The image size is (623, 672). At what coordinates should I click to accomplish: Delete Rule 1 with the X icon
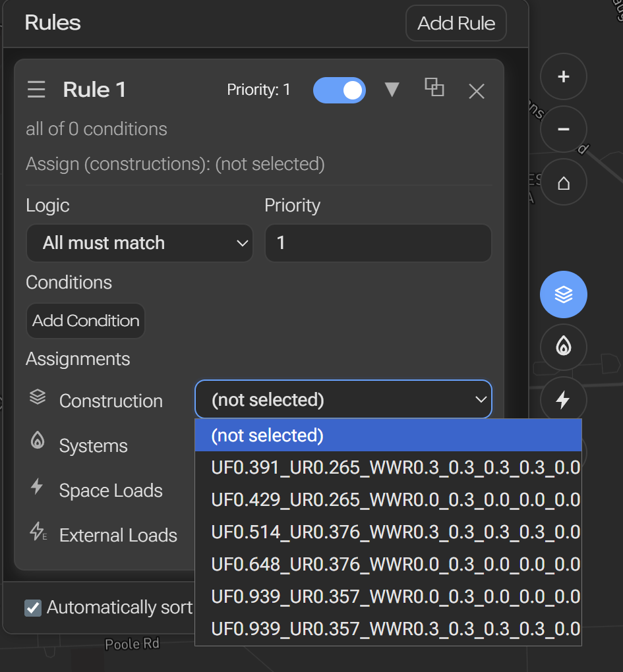476,92
